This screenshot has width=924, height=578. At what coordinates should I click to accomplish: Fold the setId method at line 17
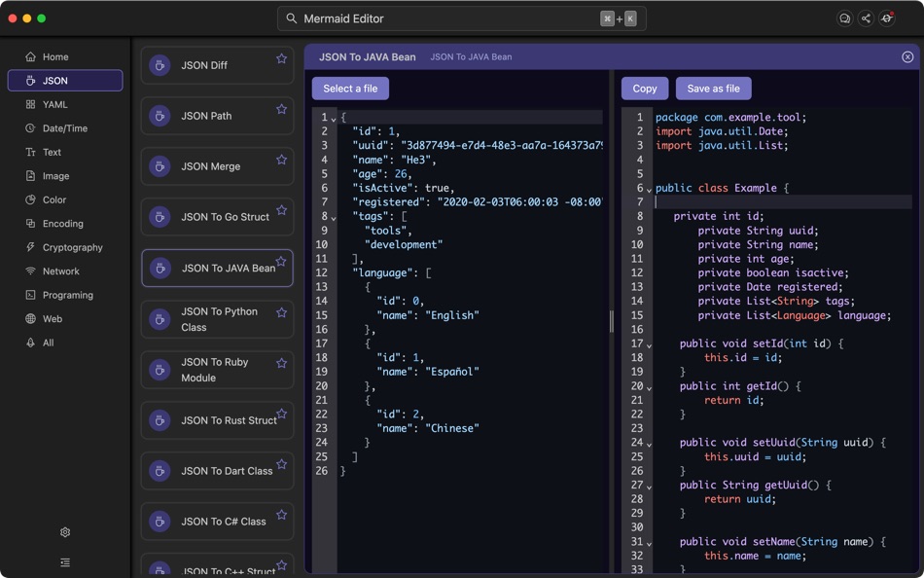[x=649, y=345]
